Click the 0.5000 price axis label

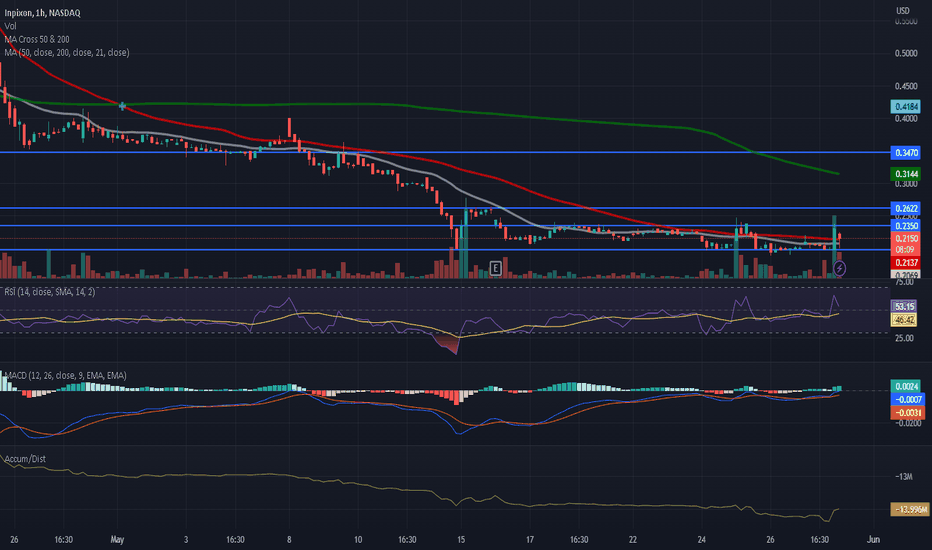tap(906, 54)
